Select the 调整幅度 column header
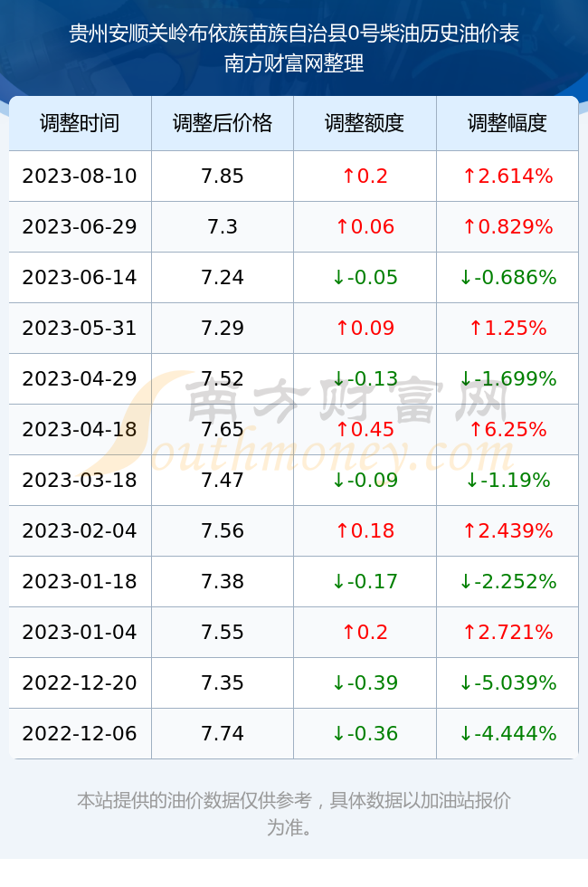588x887 pixels. click(507, 123)
